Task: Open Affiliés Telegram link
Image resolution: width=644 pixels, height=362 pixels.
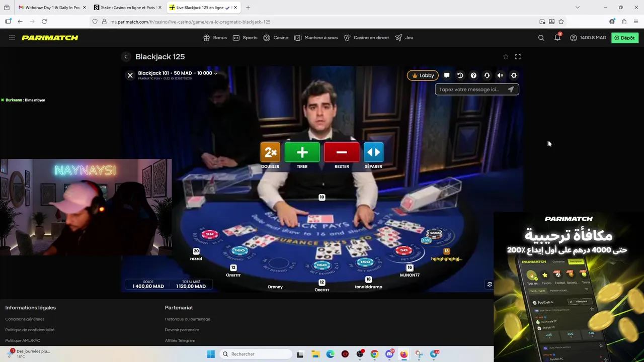Action: 180,340
